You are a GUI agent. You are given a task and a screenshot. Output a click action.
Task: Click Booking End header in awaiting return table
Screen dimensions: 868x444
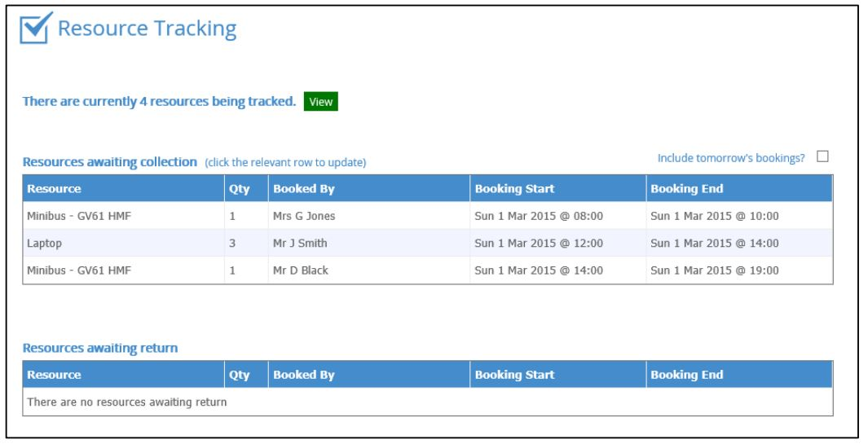pos(739,374)
